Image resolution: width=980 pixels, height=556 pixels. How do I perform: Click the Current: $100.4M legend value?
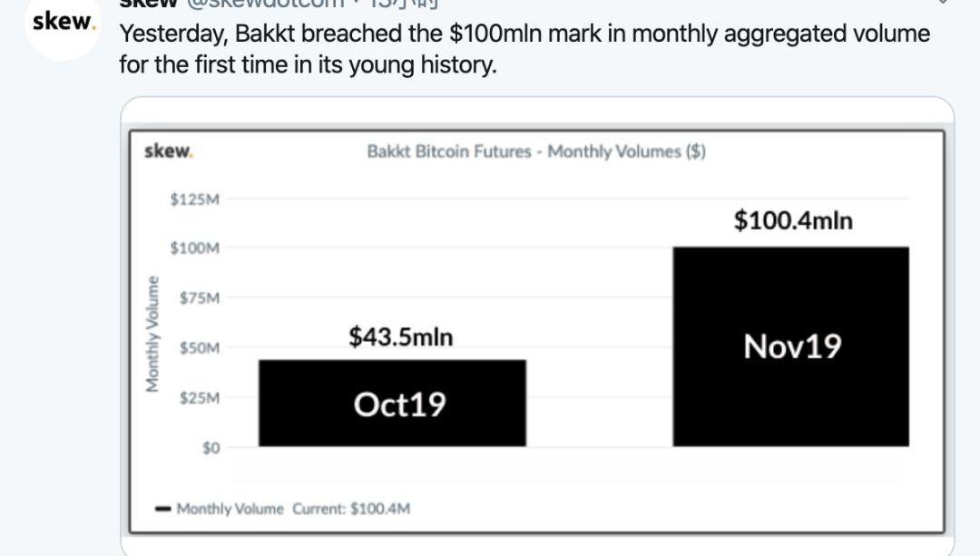[x=351, y=509]
